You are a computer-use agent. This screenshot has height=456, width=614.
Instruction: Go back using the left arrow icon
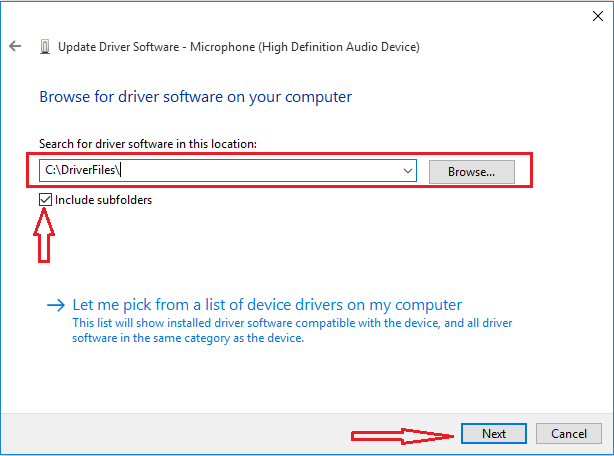pos(15,46)
